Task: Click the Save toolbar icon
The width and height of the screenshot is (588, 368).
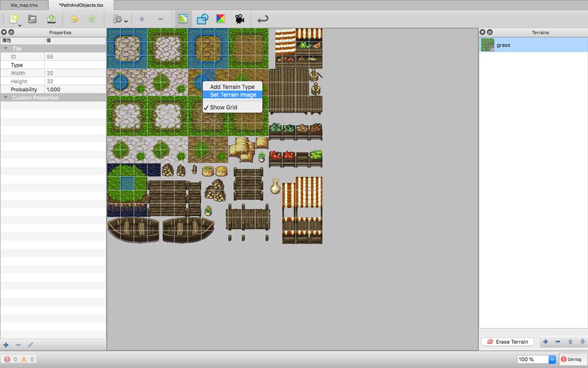Action: [x=51, y=19]
